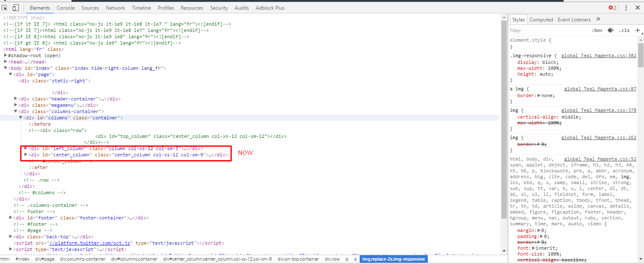Open source link global_Teal_Magenta.css:378

pyautogui.click(x=599, y=111)
